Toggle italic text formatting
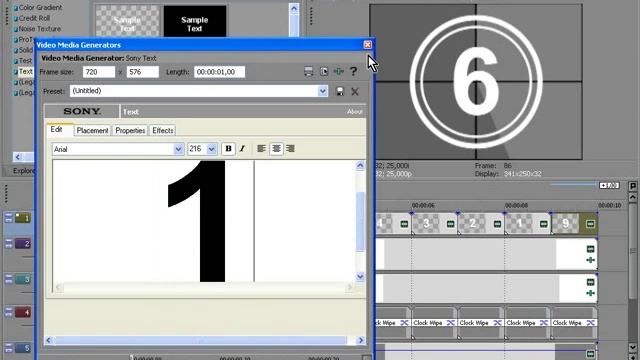Viewport: 640px width, 360px height. coord(242,149)
